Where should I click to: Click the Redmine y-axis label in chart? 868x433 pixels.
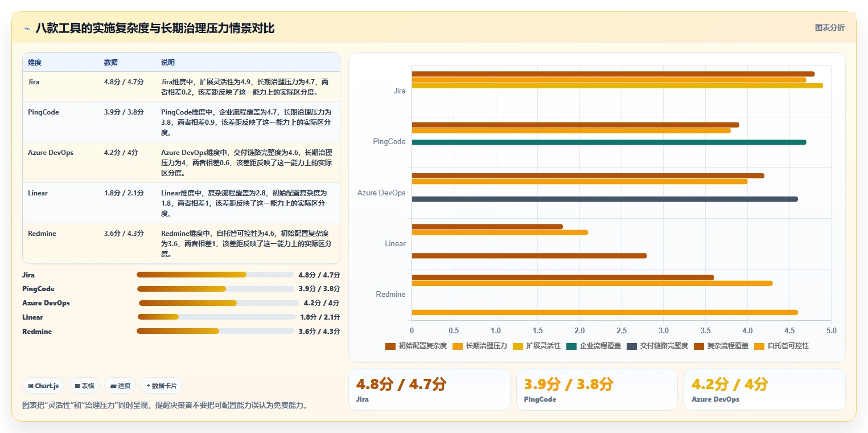pos(390,295)
